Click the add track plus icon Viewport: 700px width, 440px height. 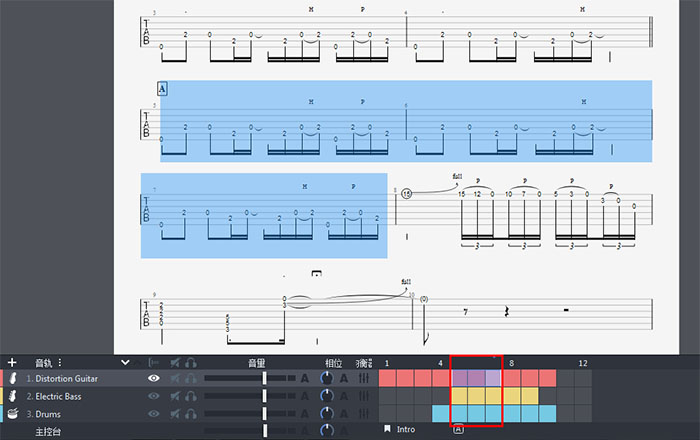click(12, 362)
